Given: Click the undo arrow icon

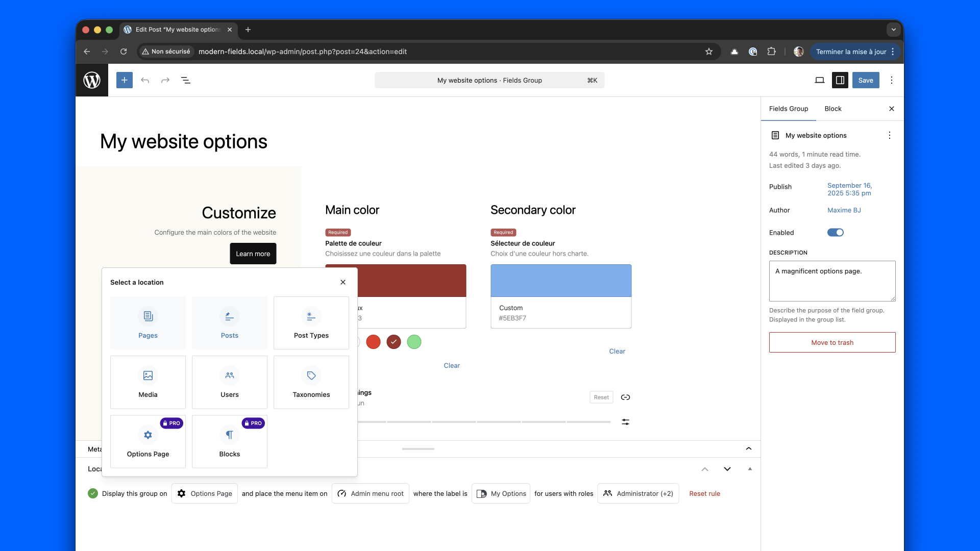Looking at the screenshot, I should [145, 80].
